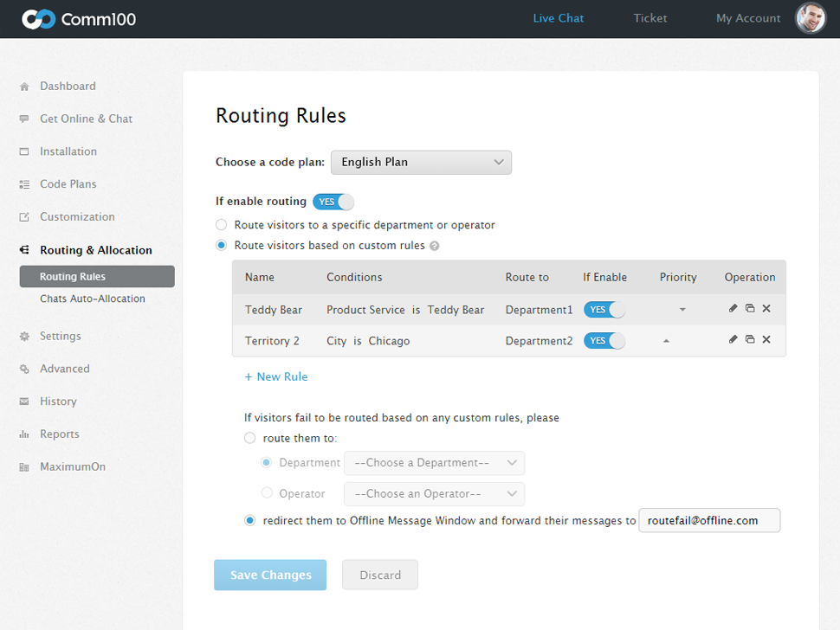Click the Save Changes button
This screenshot has width=840, height=630.
tap(270, 575)
